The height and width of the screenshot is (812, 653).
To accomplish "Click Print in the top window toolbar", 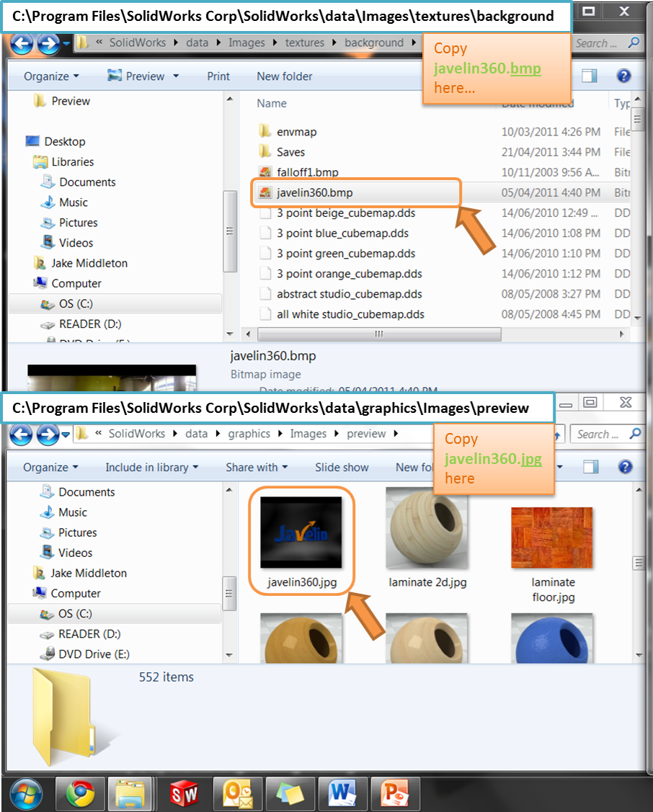I will [218, 76].
